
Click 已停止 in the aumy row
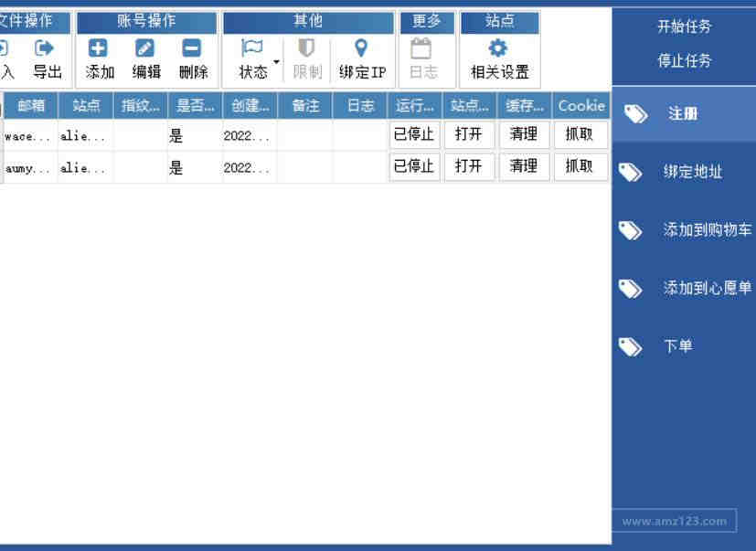(x=414, y=166)
